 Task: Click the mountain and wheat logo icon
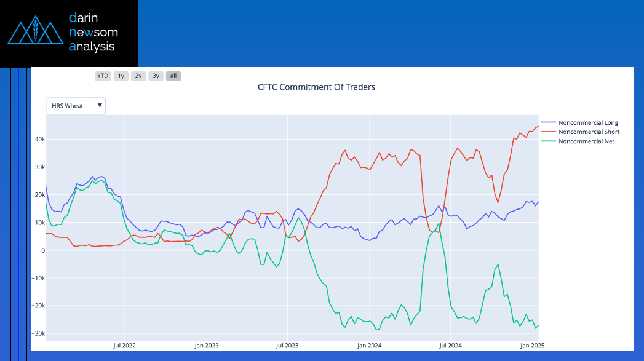coord(35,32)
